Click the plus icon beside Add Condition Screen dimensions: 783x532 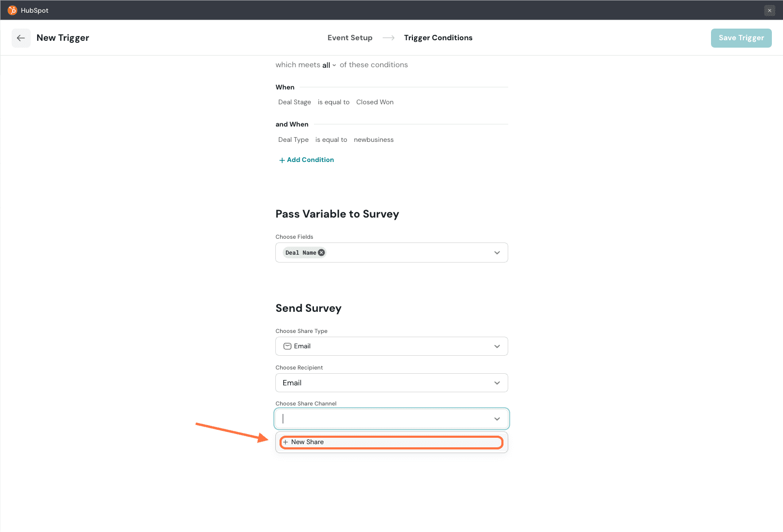click(282, 160)
